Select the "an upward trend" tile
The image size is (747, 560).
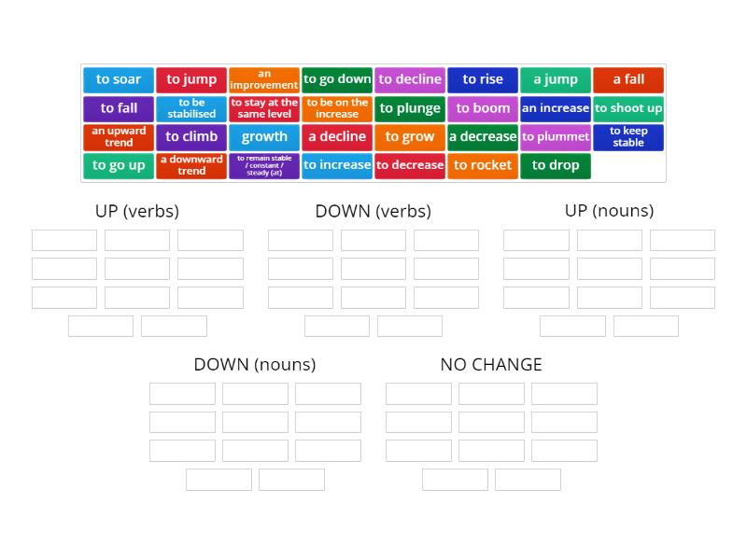pos(118,136)
